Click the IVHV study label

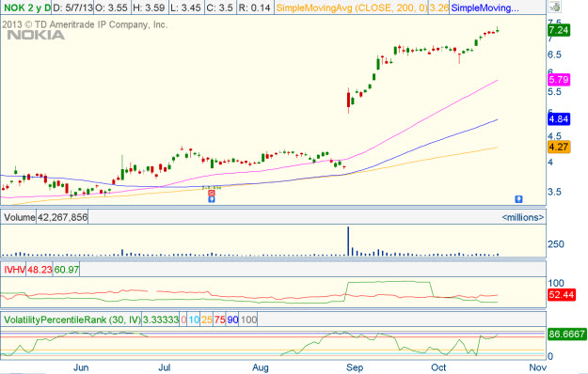[14, 270]
